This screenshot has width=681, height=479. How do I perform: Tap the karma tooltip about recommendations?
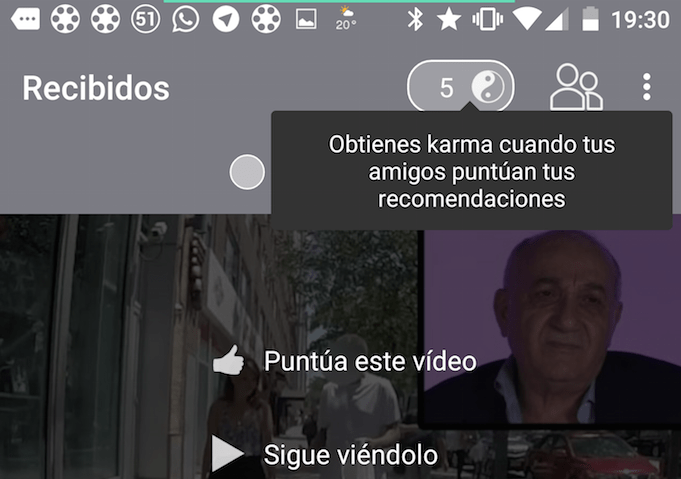pyautogui.click(x=472, y=171)
